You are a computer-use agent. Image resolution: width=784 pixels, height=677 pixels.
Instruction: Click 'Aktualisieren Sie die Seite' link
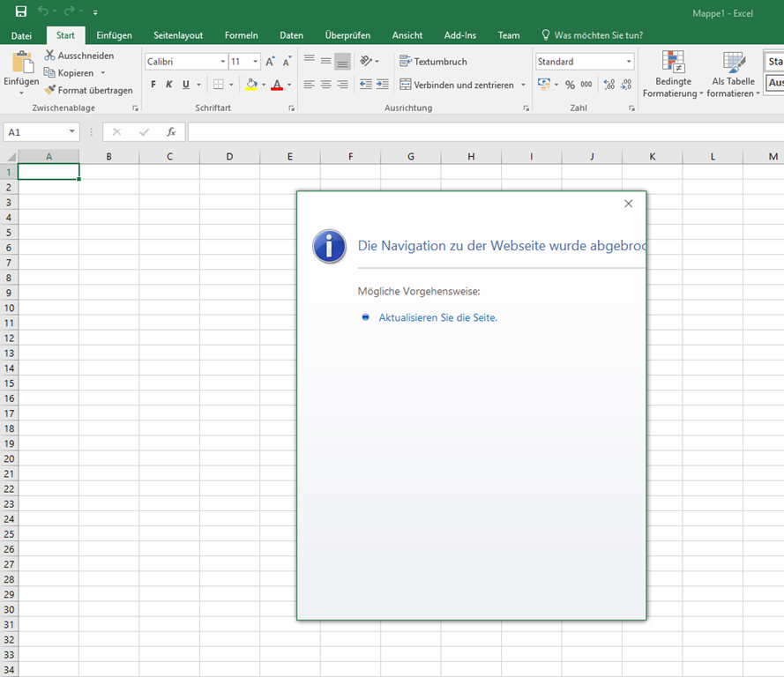pos(437,317)
